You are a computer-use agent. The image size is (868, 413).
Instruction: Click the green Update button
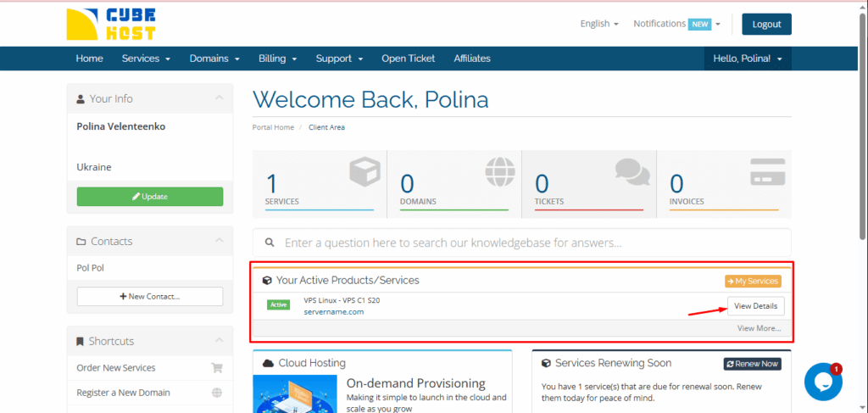pos(150,197)
